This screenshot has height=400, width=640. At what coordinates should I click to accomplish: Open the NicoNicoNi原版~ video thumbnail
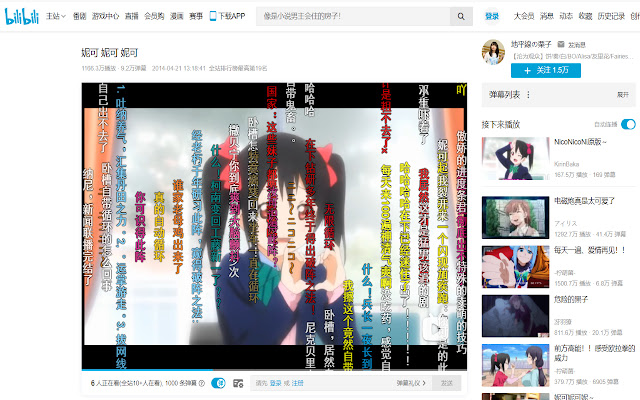(x=516, y=158)
